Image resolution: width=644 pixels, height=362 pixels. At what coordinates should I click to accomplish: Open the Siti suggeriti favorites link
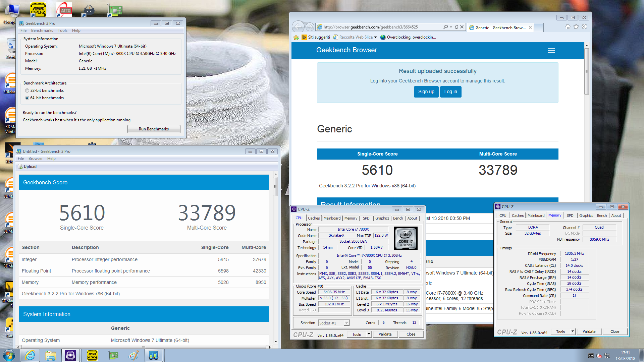point(316,37)
